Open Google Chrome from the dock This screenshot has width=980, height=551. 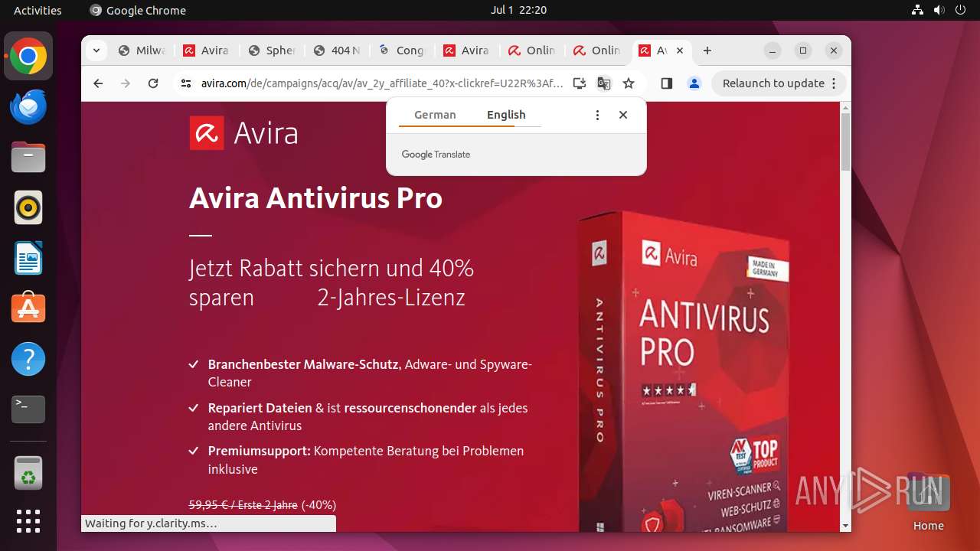click(28, 57)
